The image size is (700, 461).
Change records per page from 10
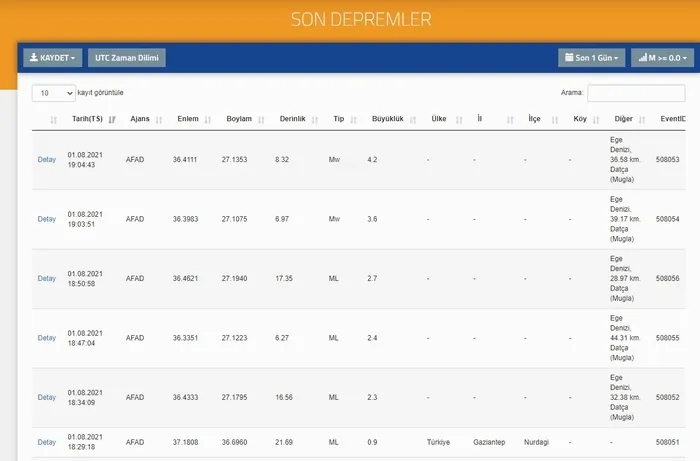[54, 92]
